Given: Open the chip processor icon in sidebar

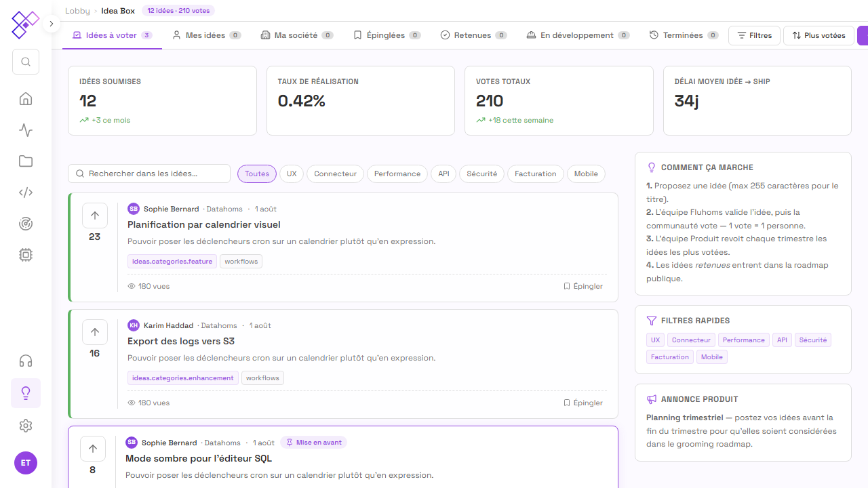Looking at the screenshot, I should click(26, 255).
